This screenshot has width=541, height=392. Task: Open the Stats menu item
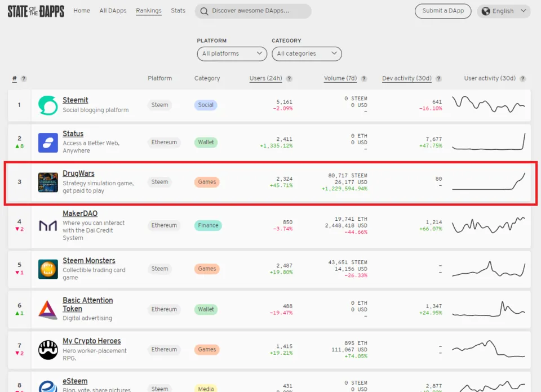(x=178, y=11)
